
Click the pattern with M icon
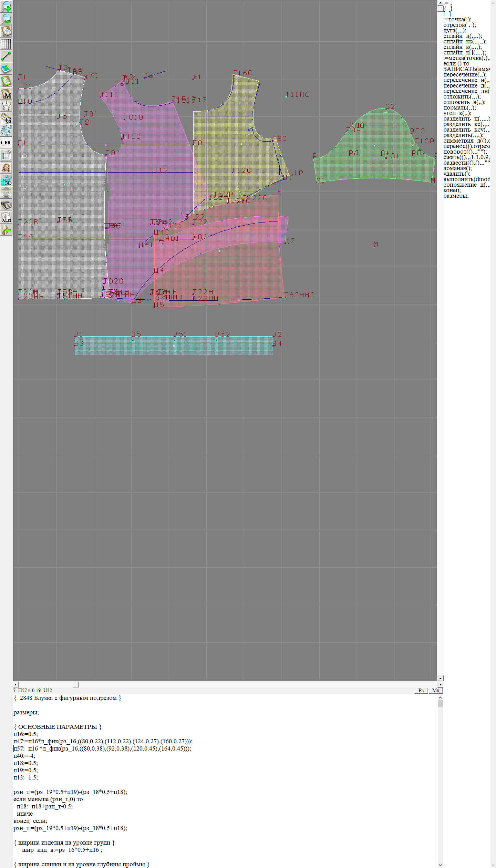click(x=6, y=94)
